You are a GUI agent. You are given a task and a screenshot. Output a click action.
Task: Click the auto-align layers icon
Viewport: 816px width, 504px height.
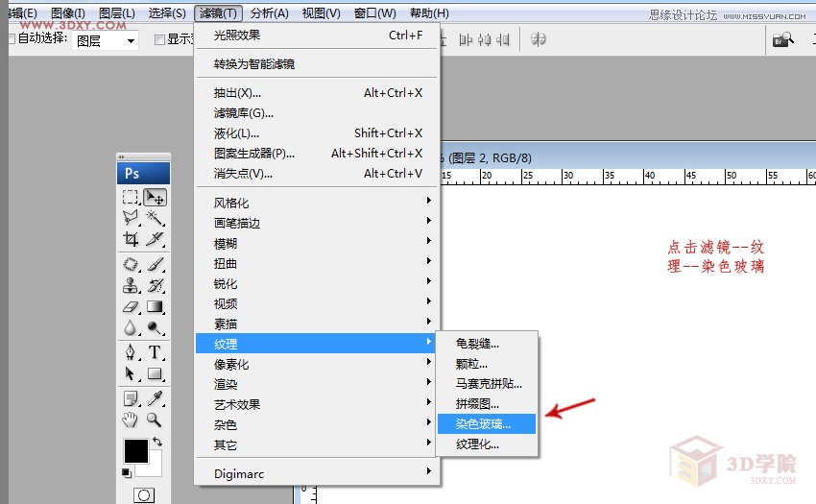[539, 39]
